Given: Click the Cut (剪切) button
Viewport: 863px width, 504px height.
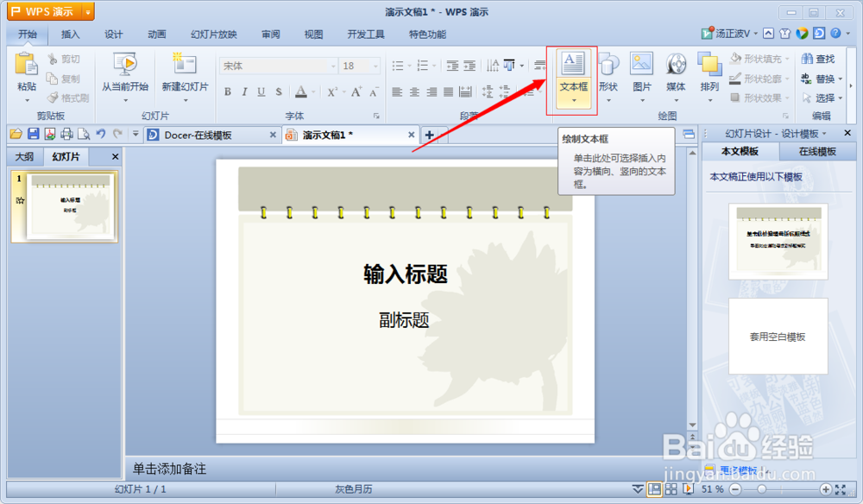Looking at the screenshot, I should point(63,59).
